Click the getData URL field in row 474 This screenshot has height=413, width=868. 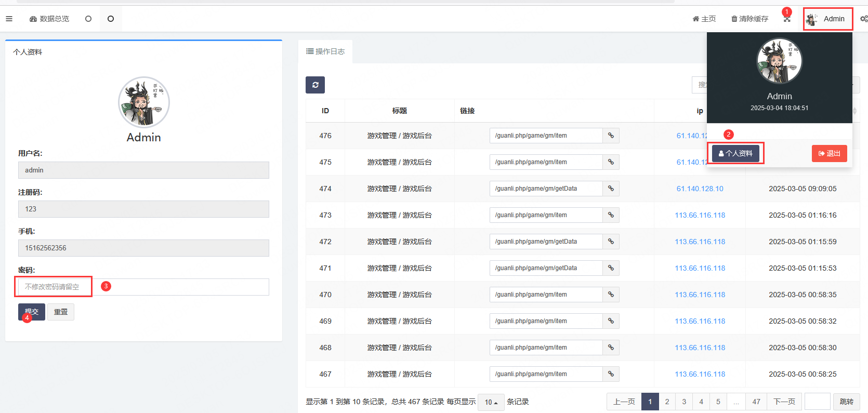pos(546,189)
